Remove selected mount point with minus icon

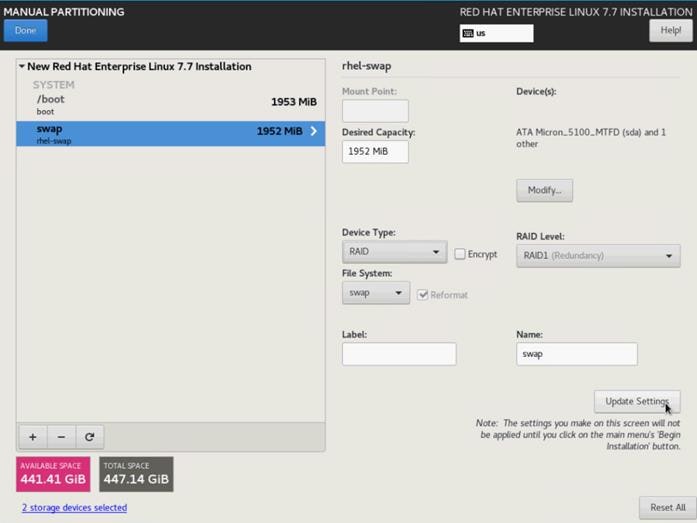[x=61, y=437]
